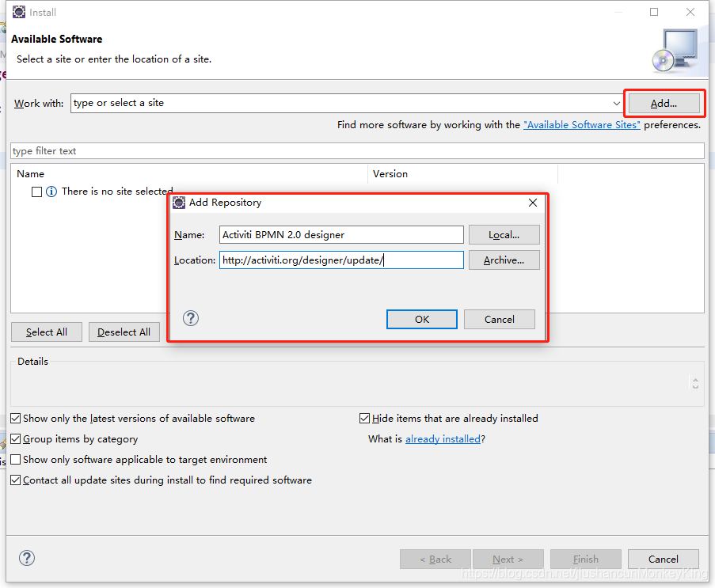The image size is (715, 588).
Task: Edit the Name field in Add Repository
Action: pyautogui.click(x=341, y=235)
